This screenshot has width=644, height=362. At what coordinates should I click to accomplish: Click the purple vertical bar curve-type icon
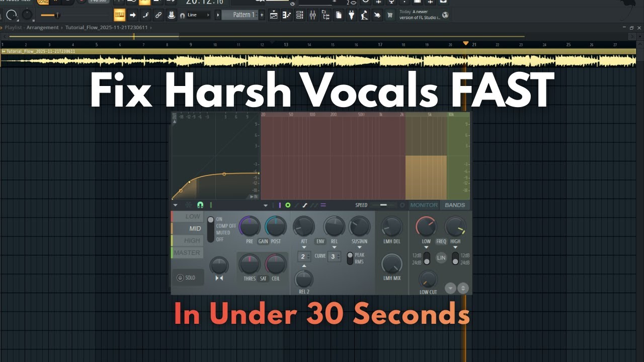point(280,205)
